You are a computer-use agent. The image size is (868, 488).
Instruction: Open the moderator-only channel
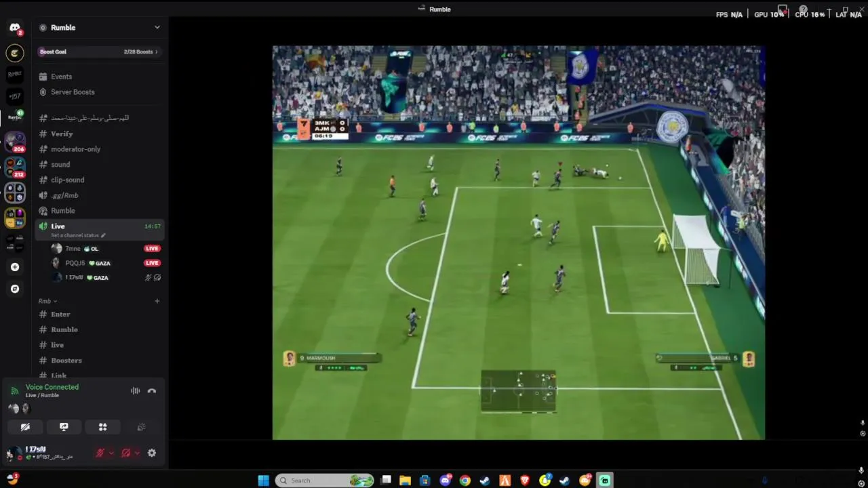click(x=100, y=149)
